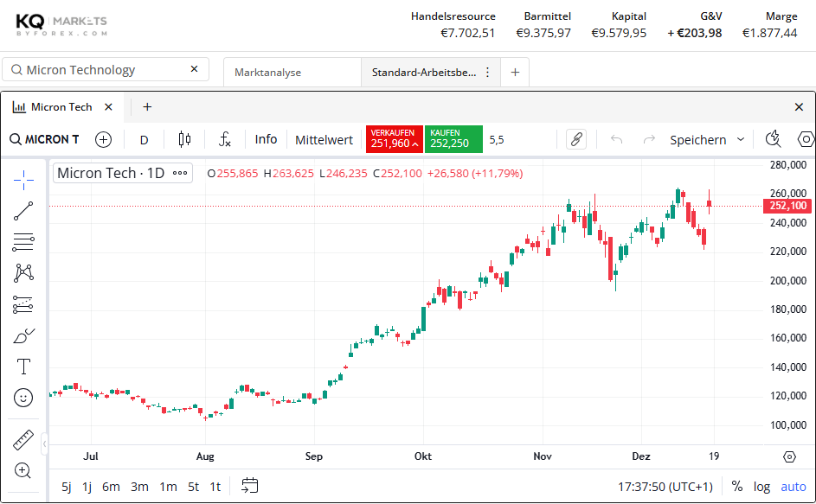Open the Standard-Arbeitsbereich tab options menu
This screenshot has height=504, width=816.
(x=487, y=73)
